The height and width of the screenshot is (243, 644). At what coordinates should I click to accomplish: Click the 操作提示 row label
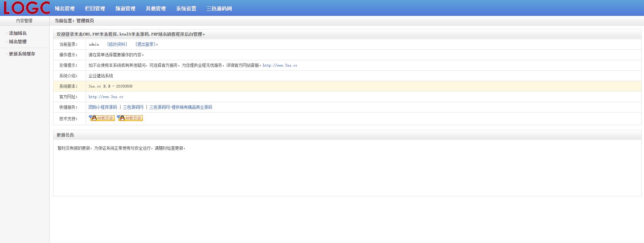pyautogui.click(x=68, y=55)
